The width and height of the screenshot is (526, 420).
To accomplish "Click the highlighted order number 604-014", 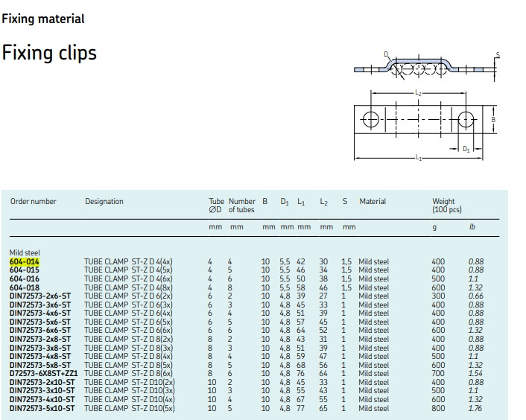I will (24, 261).
